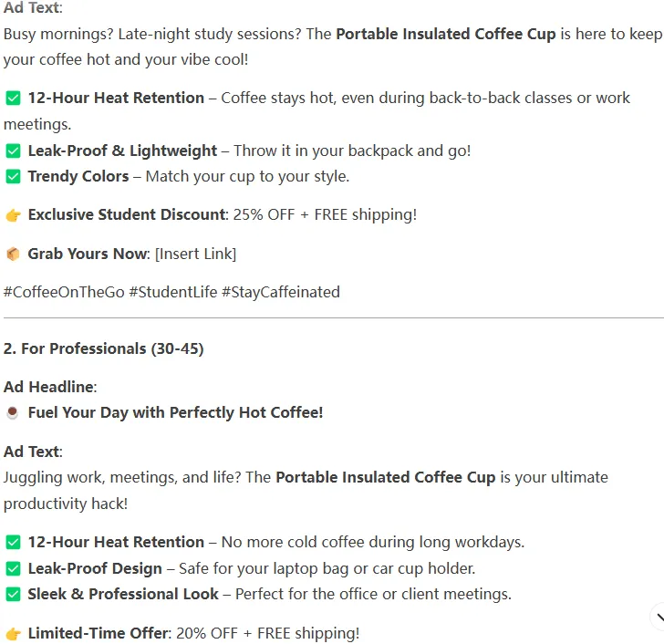The image size is (664, 644).
Task: Click the checkmark beside Trendy Colors
Action: pos(13,177)
